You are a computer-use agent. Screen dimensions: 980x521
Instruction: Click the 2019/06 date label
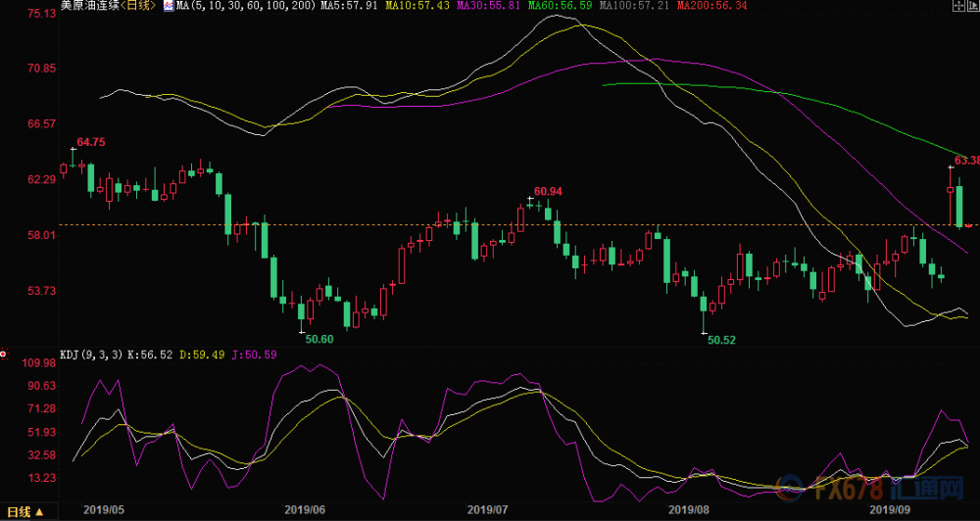pyautogui.click(x=305, y=510)
